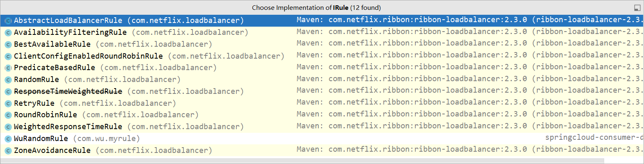Click class icon next to AvailabilityFilteringRule
This screenshot has height=164, width=644.
[x=8, y=32]
